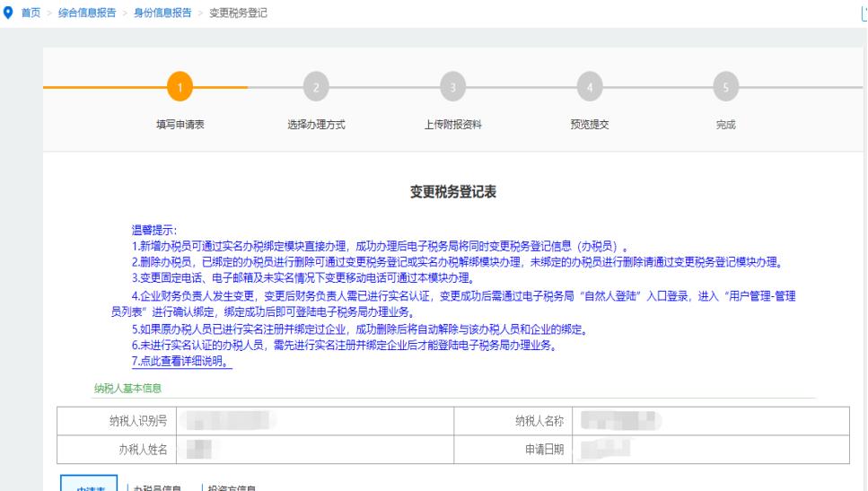
Task: Click step 3 circle 上传附报资料
Action: click(452, 88)
